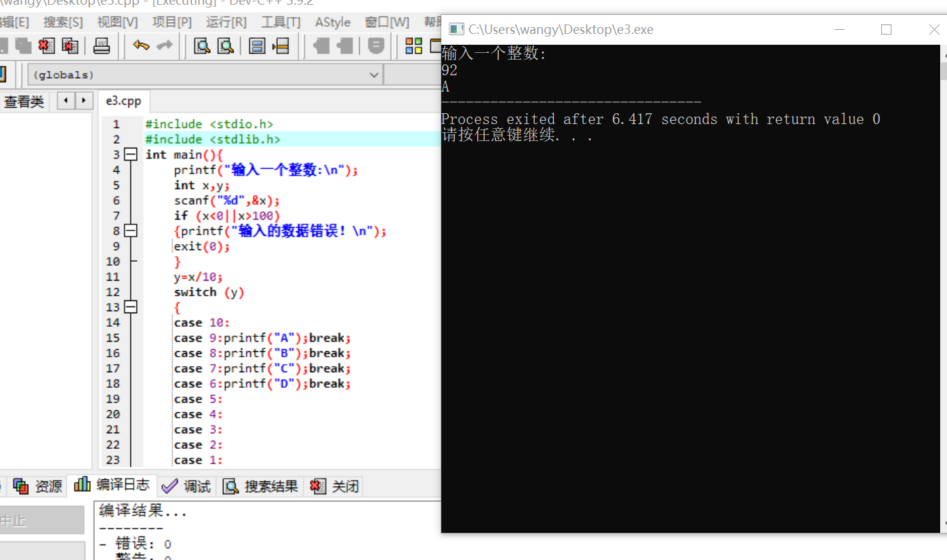Collapse the main() fold at line 3
This screenshot has height=560, width=947.
131,155
